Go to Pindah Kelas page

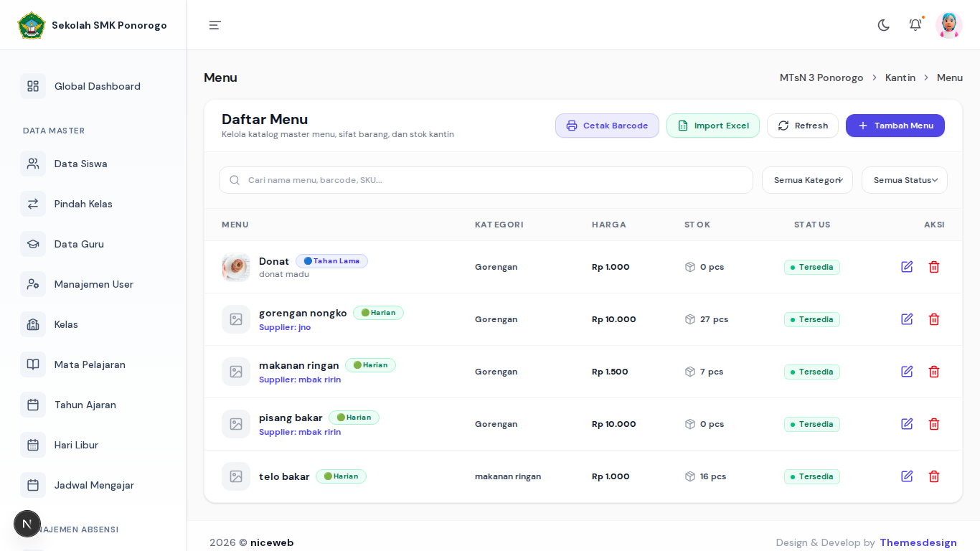click(x=93, y=204)
